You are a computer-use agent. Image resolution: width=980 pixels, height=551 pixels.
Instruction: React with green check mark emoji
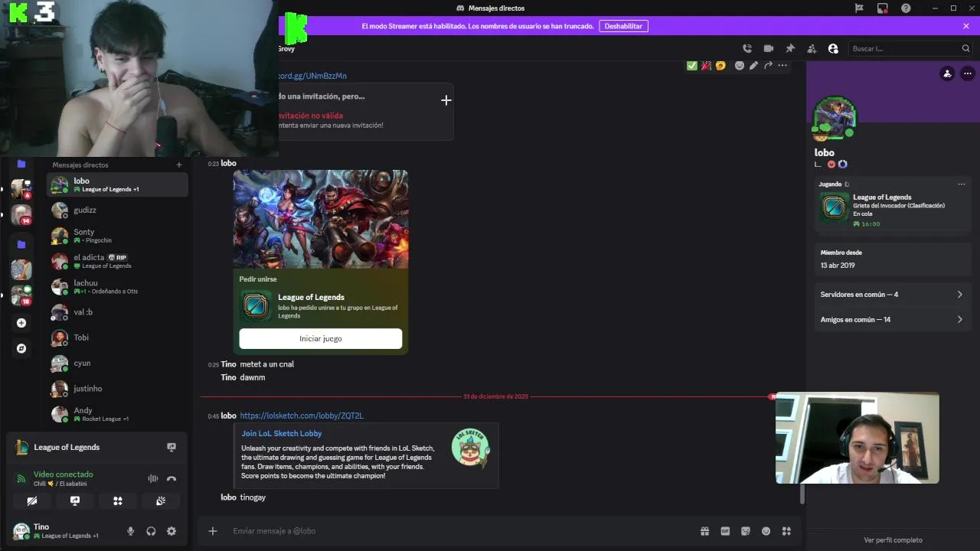[x=692, y=66]
